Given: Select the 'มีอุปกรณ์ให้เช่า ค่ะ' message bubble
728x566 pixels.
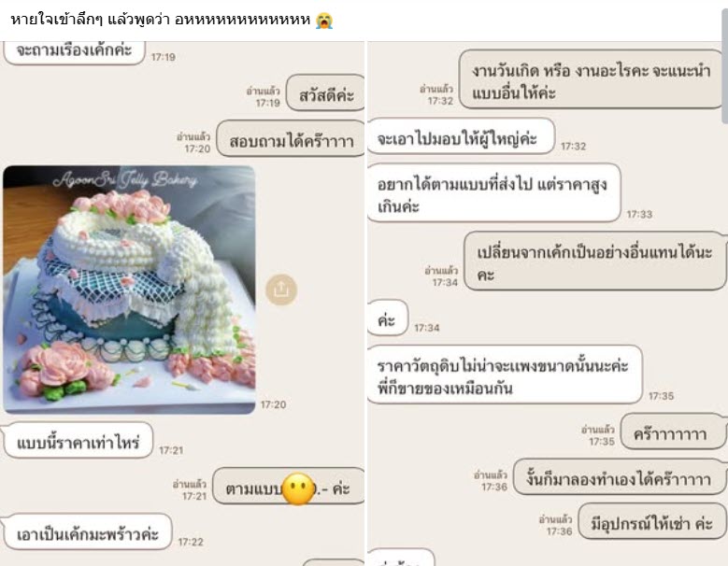Looking at the screenshot, I should [x=652, y=521].
